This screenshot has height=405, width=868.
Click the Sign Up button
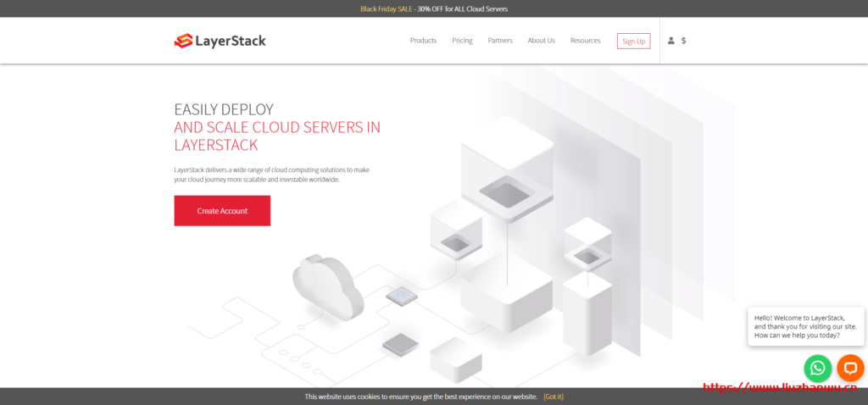(x=633, y=41)
